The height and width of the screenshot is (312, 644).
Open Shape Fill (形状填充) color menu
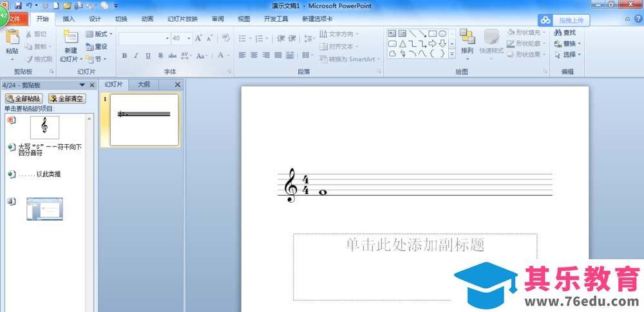pyautogui.click(x=527, y=32)
